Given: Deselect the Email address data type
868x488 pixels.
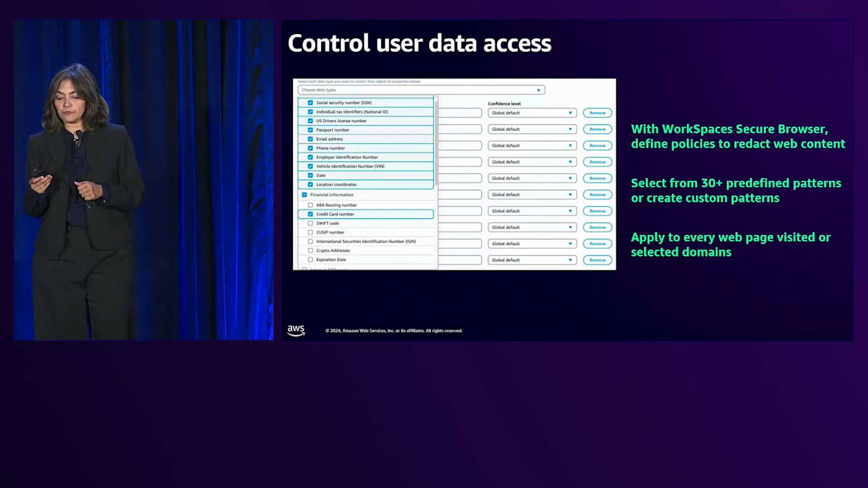Looking at the screenshot, I should [x=310, y=139].
